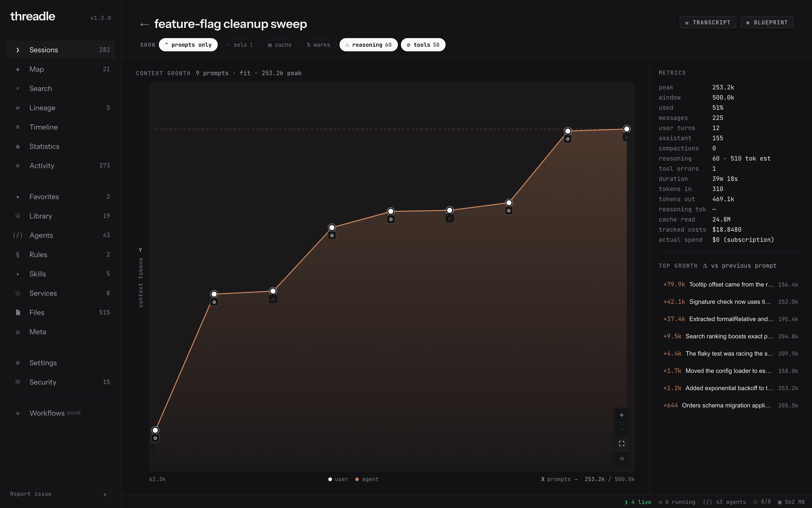Image resolution: width=812 pixels, height=508 pixels.
Task: Click the Activity target icon in sidebar
Action: click(x=18, y=166)
